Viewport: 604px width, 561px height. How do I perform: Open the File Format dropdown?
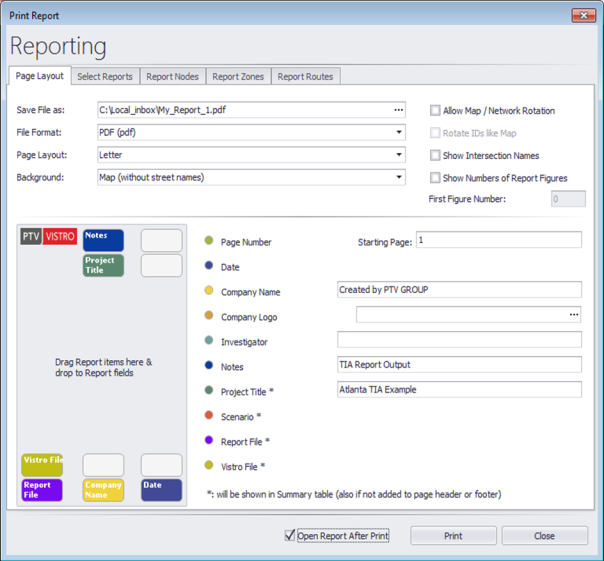pyautogui.click(x=399, y=132)
